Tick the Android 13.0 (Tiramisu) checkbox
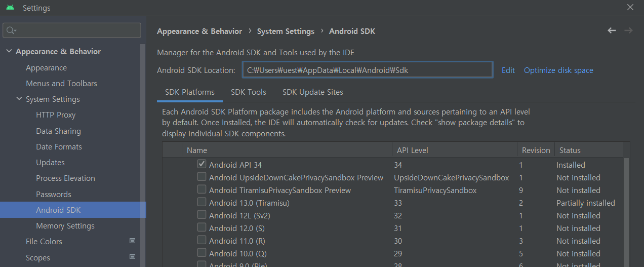 click(x=202, y=202)
